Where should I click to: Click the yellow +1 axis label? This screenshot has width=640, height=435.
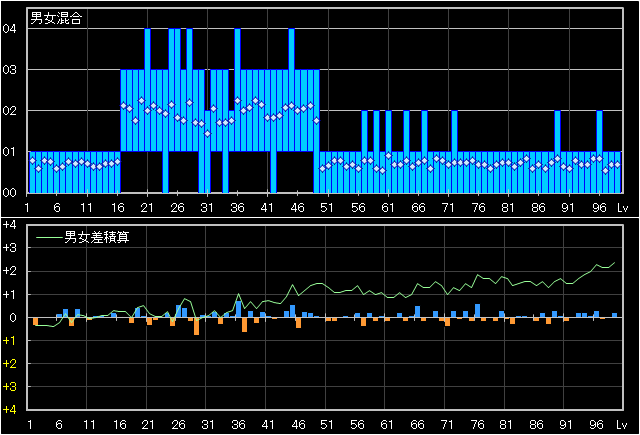[x=9, y=340]
